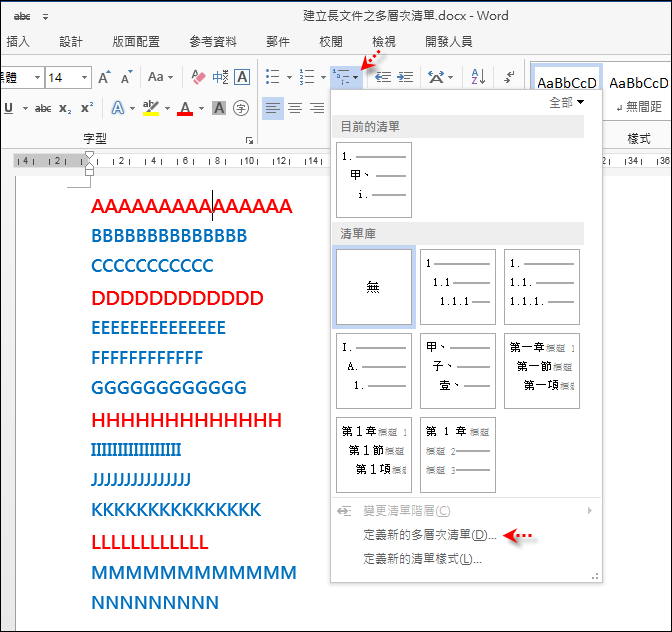Screen dimensions: 672x632
Task: Open the 開發人員 tab
Action: 449,42
